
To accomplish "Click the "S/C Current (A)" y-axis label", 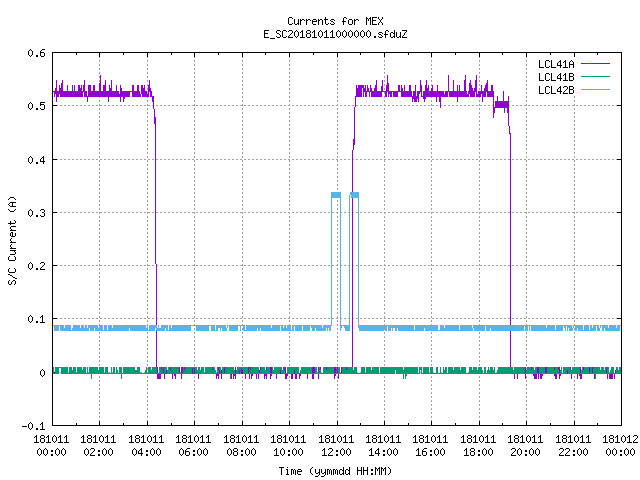I will coord(12,240).
